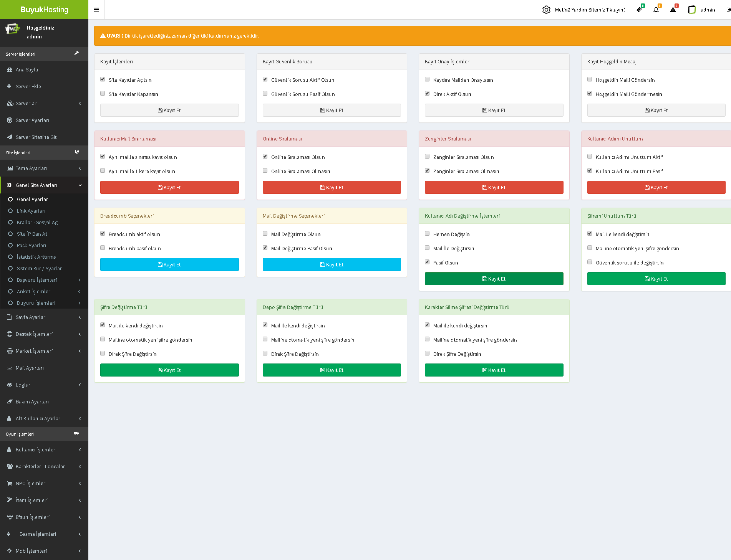Image resolution: width=731 pixels, height=560 pixels.
Task: Click the wrench icon in Server İşlemleri
Action: tap(76, 53)
